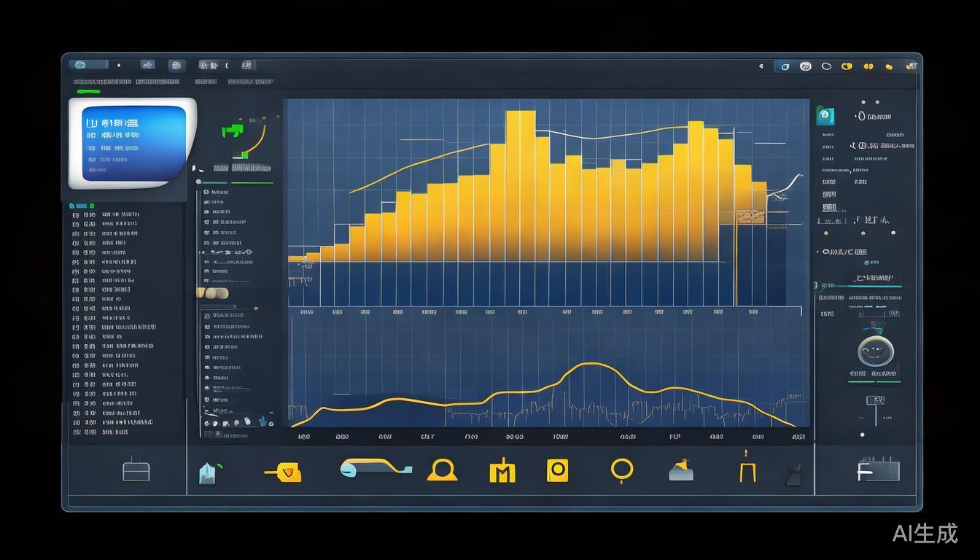980x560 pixels.
Task: Click the large blue card in left panel
Action: coord(133,143)
